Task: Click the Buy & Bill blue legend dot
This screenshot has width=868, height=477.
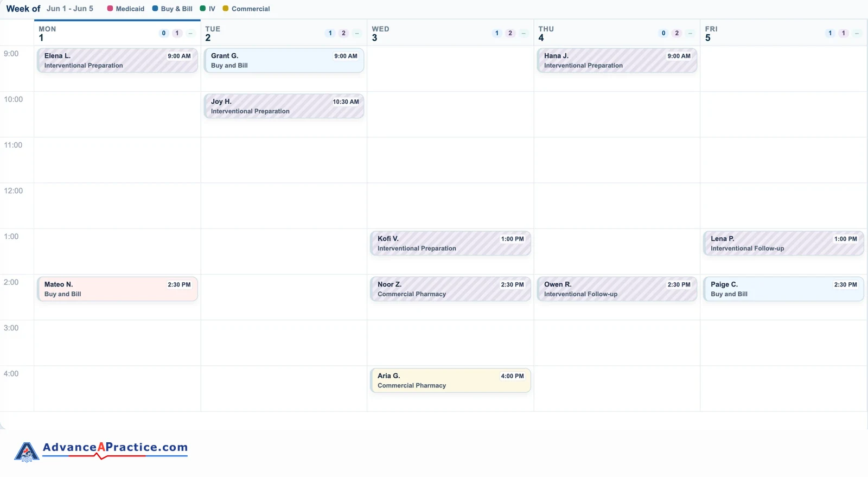Action: tap(155, 9)
